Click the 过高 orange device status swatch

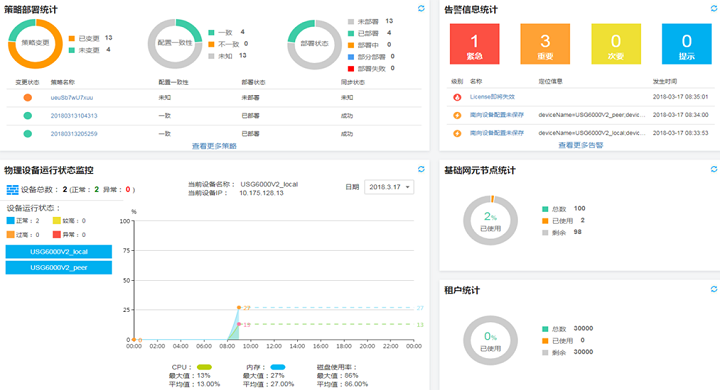click(x=11, y=234)
